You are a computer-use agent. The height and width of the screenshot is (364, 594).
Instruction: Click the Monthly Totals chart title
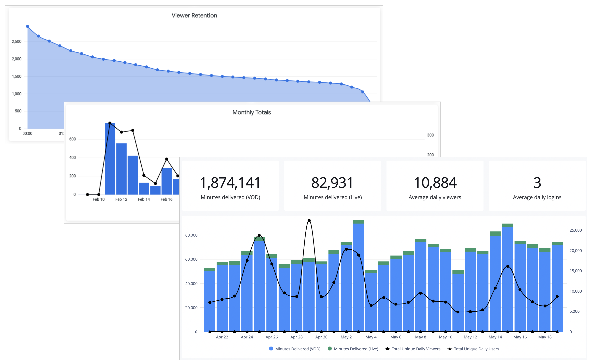252,112
